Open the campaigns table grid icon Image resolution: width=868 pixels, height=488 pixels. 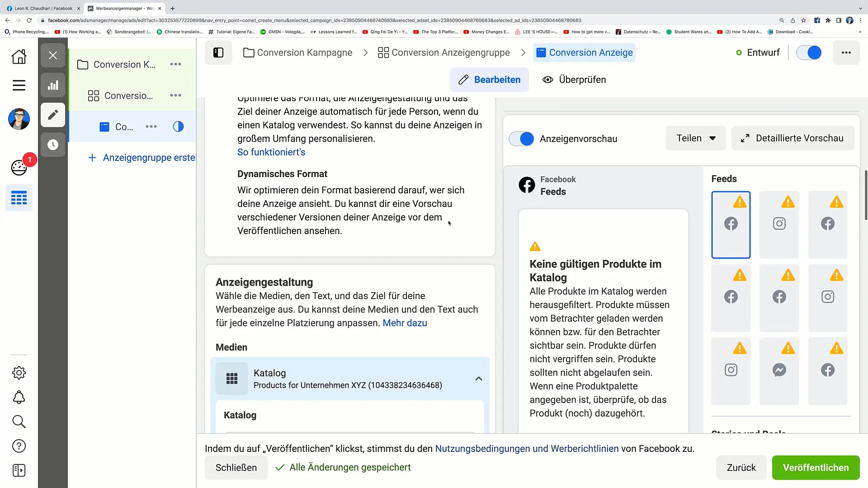pyautogui.click(x=19, y=198)
